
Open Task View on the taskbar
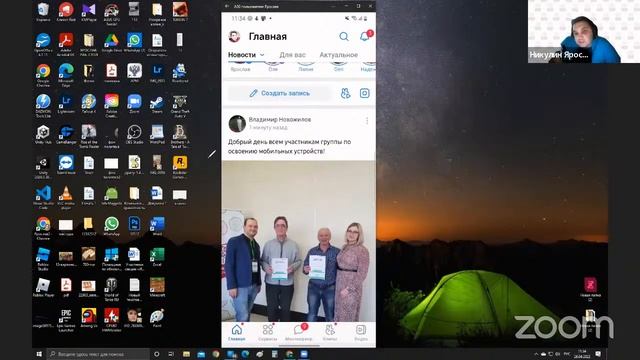click(171, 354)
